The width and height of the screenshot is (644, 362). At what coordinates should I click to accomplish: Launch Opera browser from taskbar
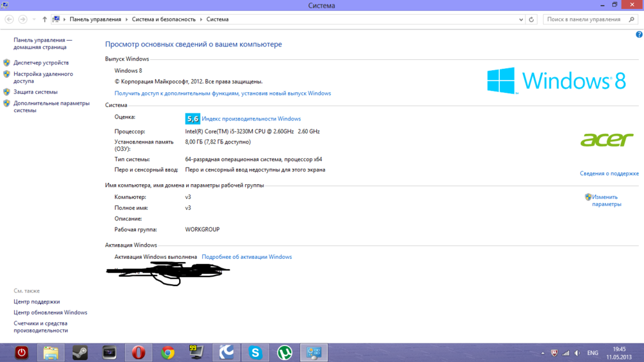click(138, 352)
